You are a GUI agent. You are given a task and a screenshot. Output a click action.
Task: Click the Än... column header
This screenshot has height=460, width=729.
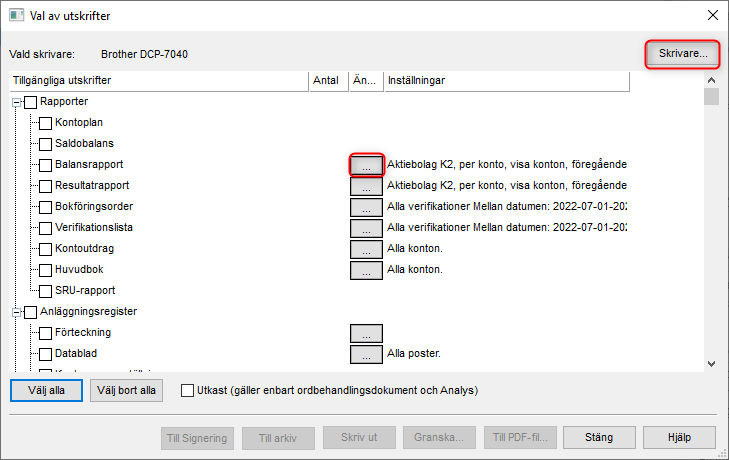click(x=366, y=81)
